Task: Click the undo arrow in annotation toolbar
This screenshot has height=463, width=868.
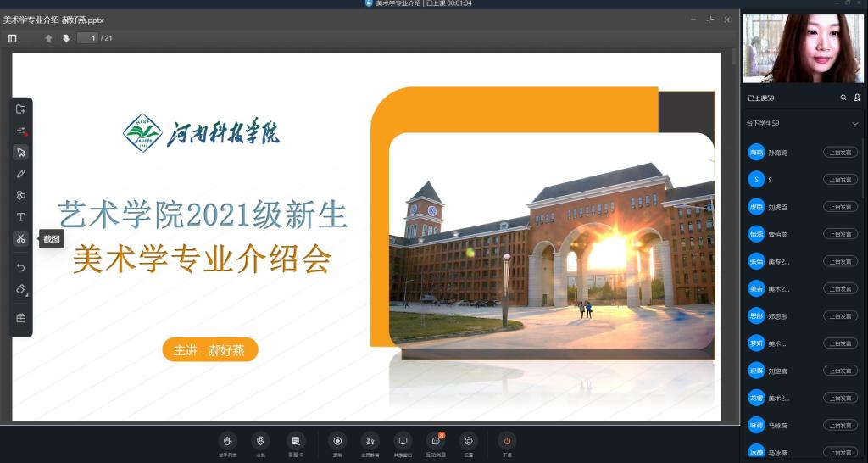Action: click(x=21, y=267)
